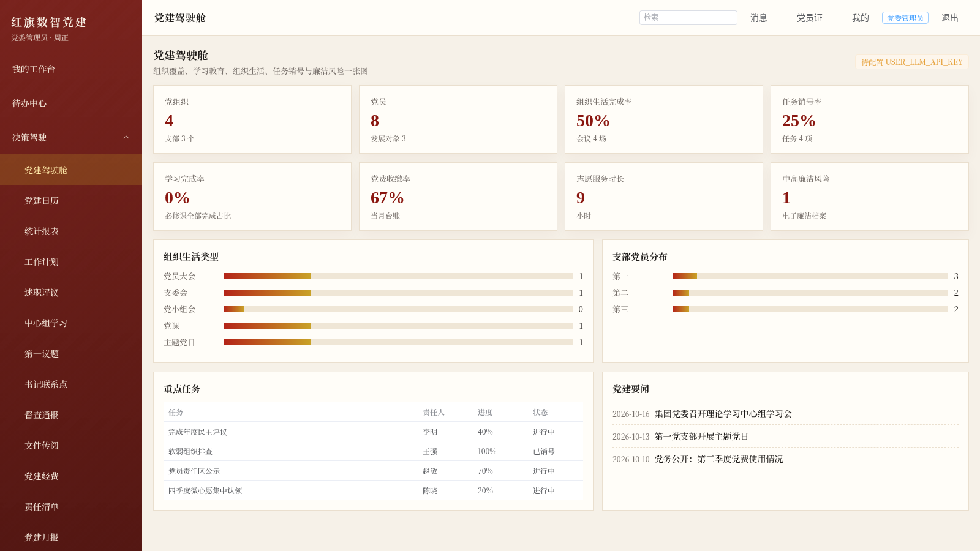Select 第一议题 in sidebar
The image size is (980, 551).
(x=71, y=353)
